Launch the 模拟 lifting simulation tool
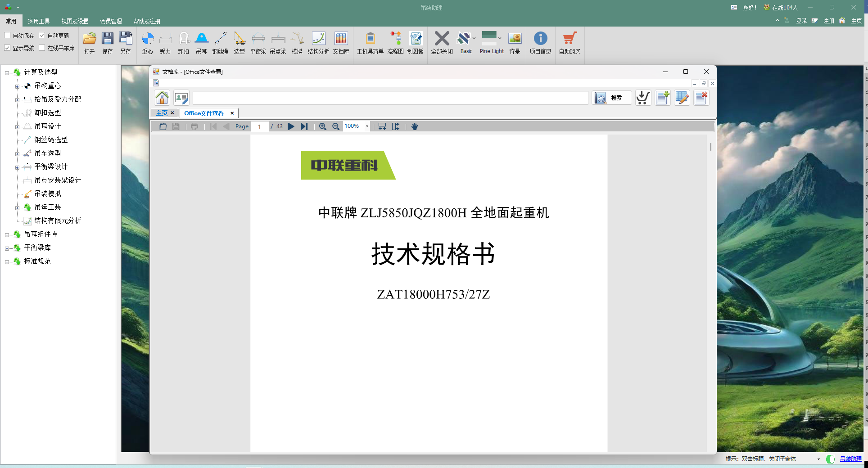 (297, 43)
